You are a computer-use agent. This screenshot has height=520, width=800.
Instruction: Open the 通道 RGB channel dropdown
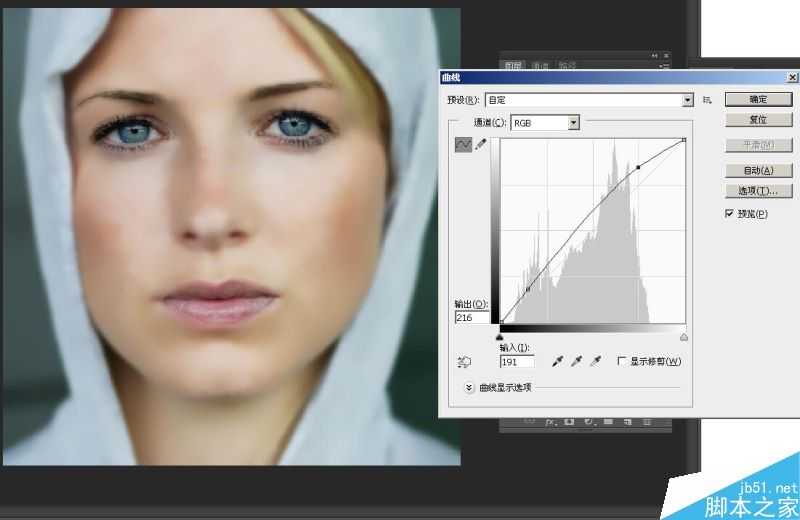tap(574, 122)
